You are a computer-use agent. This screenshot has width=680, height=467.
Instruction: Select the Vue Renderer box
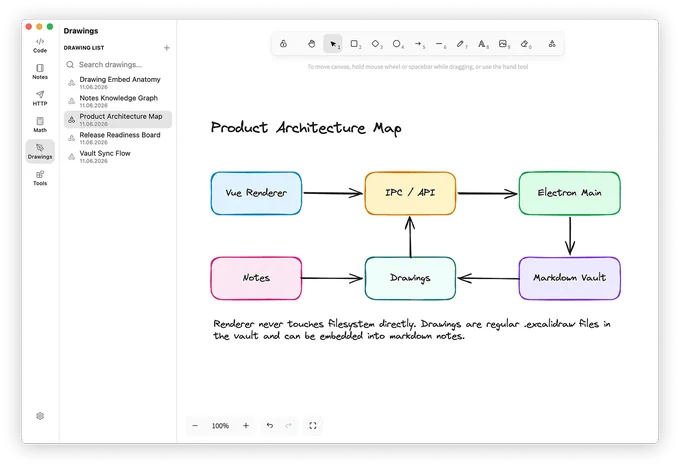click(256, 193)
